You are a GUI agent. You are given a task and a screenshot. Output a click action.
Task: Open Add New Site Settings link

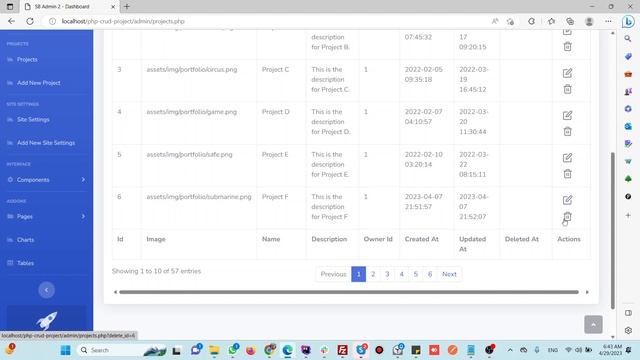pos(46,143)
